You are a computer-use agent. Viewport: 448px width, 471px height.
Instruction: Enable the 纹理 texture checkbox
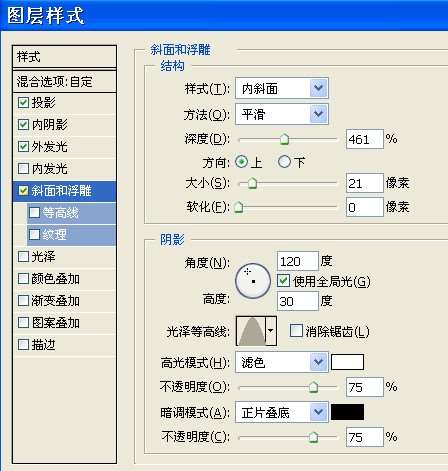(x=34, y=234)
